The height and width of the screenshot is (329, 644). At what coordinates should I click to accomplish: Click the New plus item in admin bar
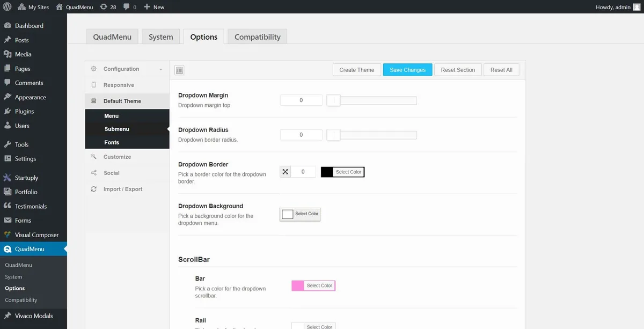[154, 7]
